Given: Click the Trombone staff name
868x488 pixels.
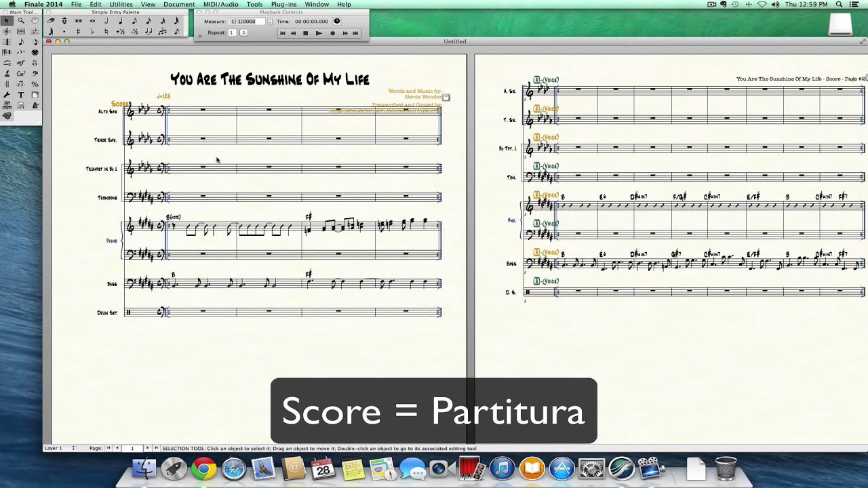Looking at the screenshot, I should point(106,197).
